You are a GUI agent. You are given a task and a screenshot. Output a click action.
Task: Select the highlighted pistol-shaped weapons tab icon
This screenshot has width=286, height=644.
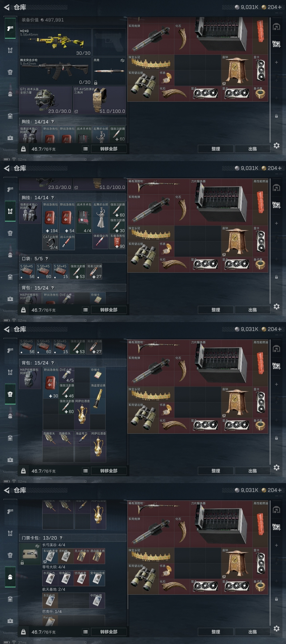(x=10, y=28)
